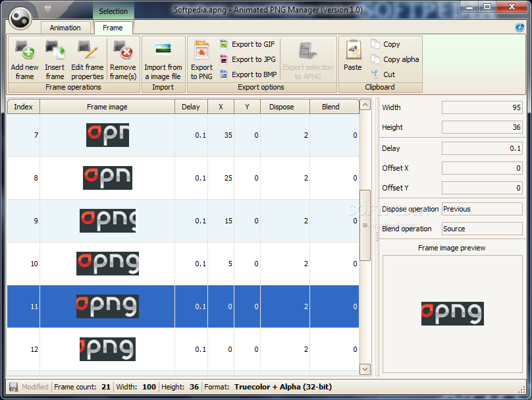Click the Frame image column header

(x=107, y=107)
